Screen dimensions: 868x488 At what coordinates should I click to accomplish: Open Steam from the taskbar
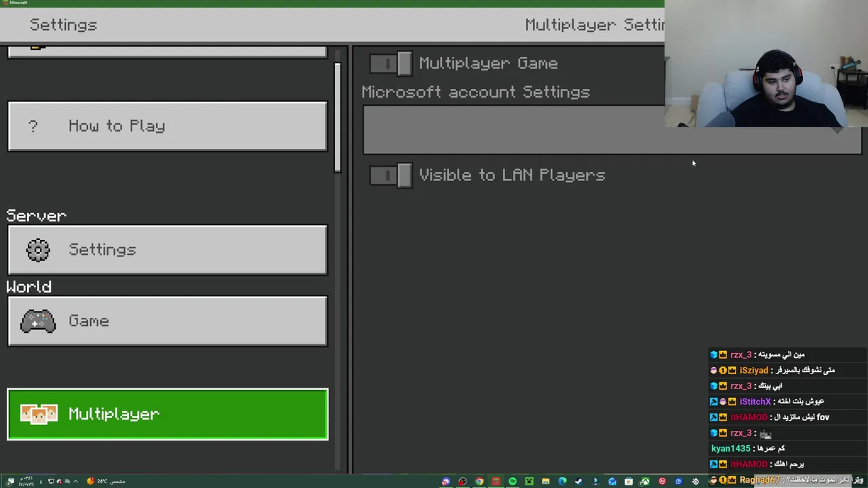[x=578, y=481]
